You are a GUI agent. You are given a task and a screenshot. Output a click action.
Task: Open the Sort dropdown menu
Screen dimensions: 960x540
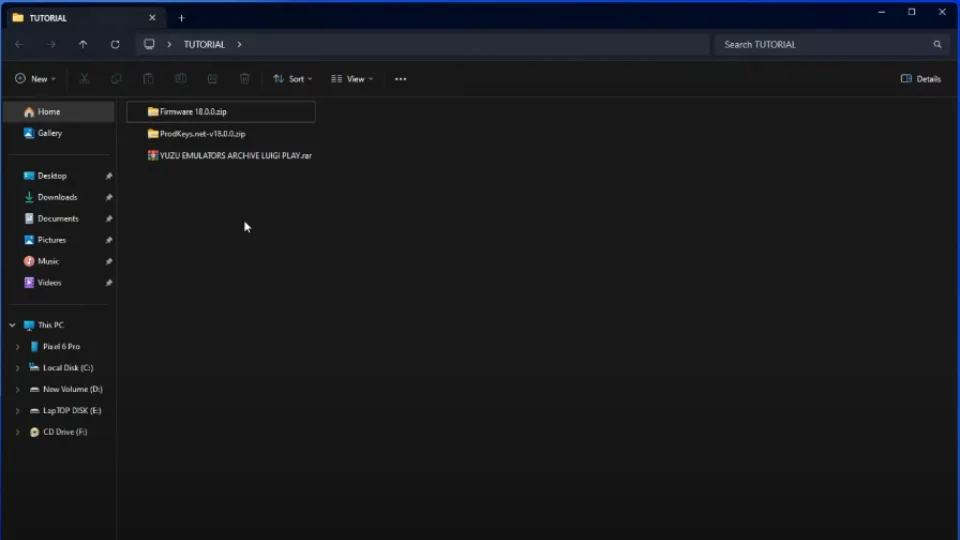pyautogui.click(x=293, y=79)
